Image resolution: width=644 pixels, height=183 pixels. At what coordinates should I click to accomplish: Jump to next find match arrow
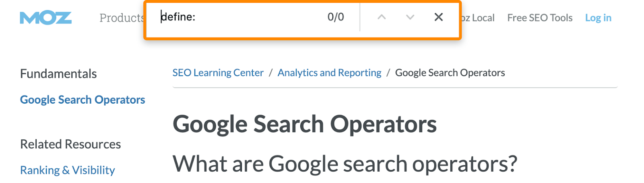tap(410, 17)
